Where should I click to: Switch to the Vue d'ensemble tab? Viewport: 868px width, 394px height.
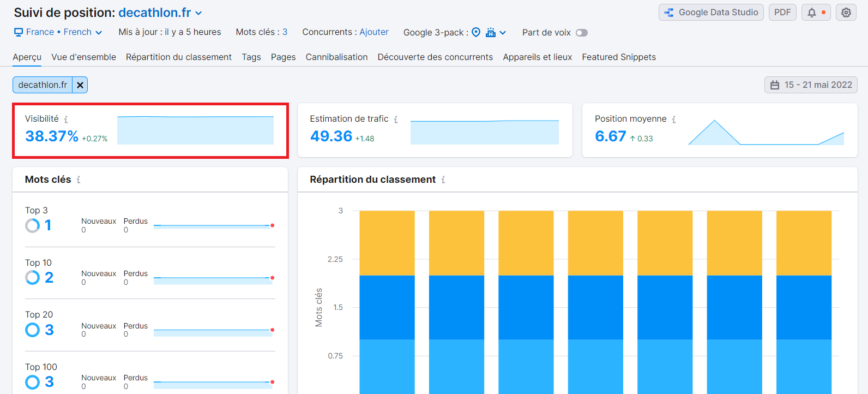[84, 57]
